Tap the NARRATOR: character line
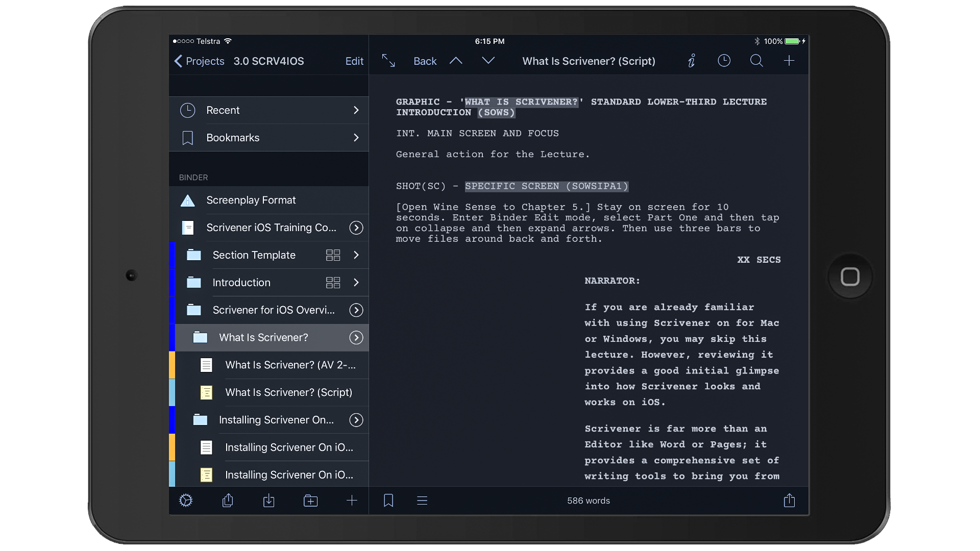 [x=612, y=281]
